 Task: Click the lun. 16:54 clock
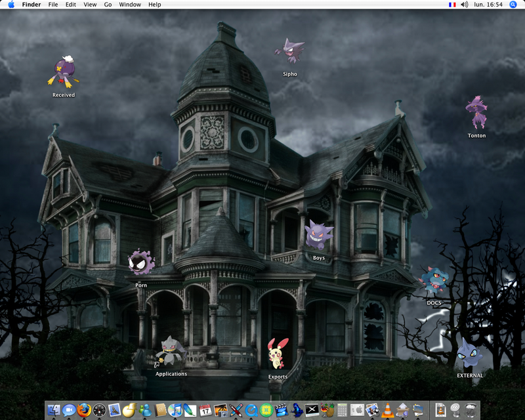tap(488, 5)
